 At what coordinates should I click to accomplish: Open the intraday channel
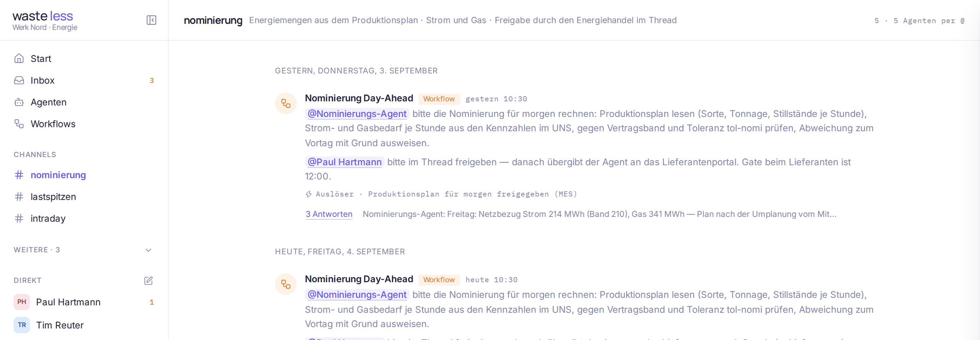coord(84,218)
